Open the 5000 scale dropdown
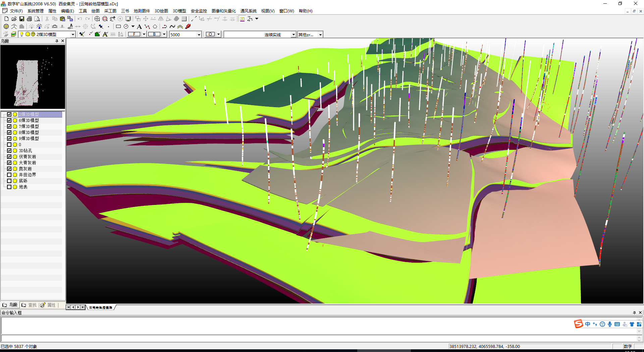 pyautogui.click(x=199, y=35)
